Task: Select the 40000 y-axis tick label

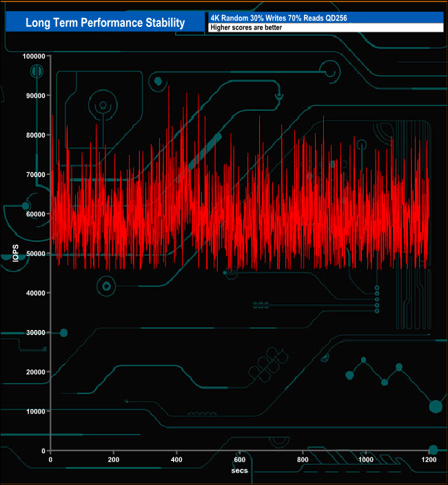Action: pyautogui.click(x=34, y=293)
